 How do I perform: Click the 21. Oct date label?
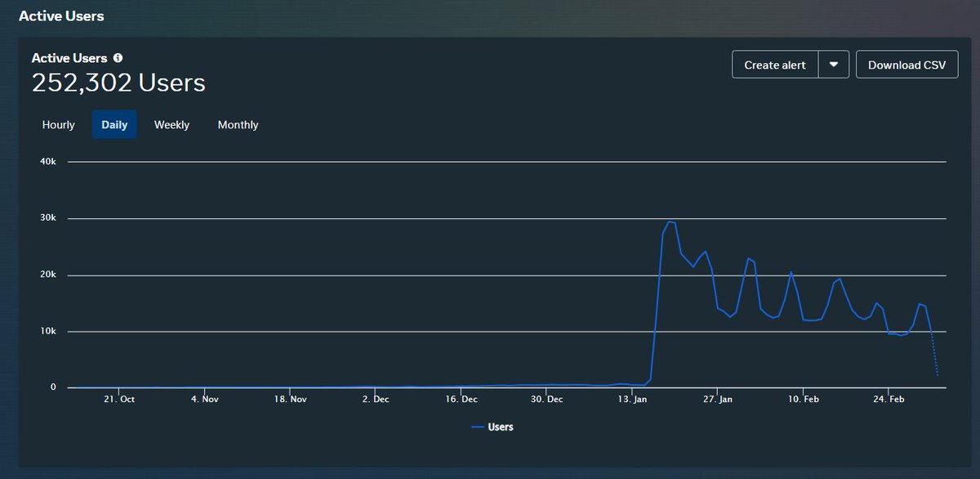tap(118, 400)
